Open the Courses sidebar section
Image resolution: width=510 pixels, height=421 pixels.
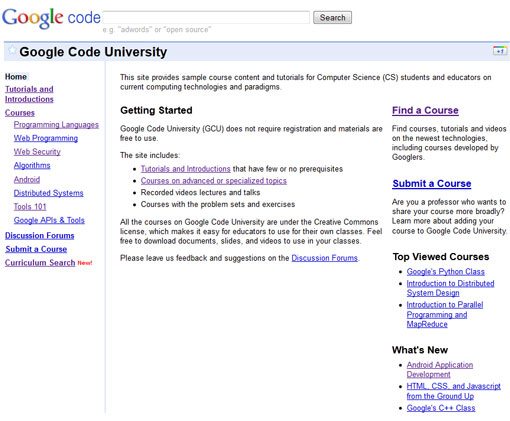[20, 113]
